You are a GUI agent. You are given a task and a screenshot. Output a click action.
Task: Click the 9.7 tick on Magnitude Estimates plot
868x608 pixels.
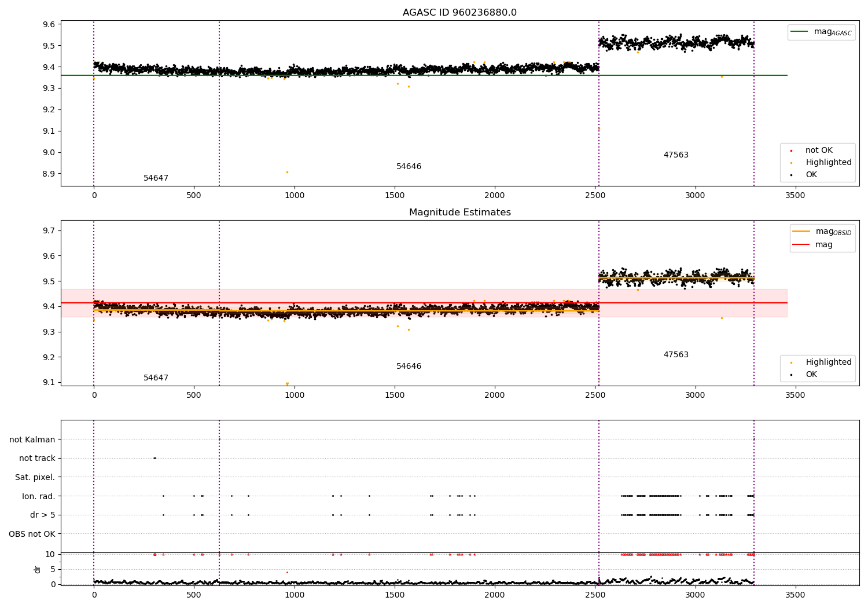click(49, 230)
